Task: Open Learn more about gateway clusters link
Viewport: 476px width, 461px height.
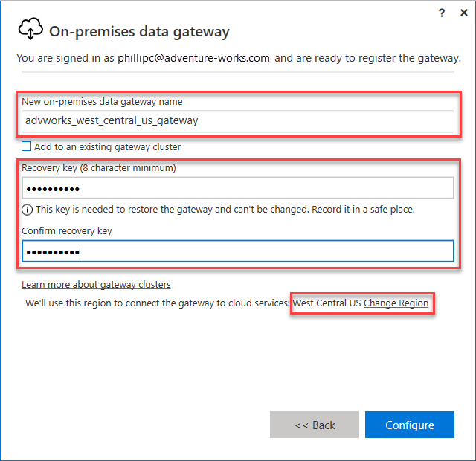Action: 96,285
